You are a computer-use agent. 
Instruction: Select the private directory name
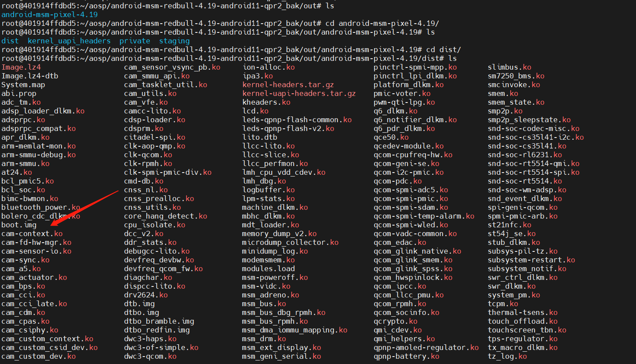click(135, 41)
